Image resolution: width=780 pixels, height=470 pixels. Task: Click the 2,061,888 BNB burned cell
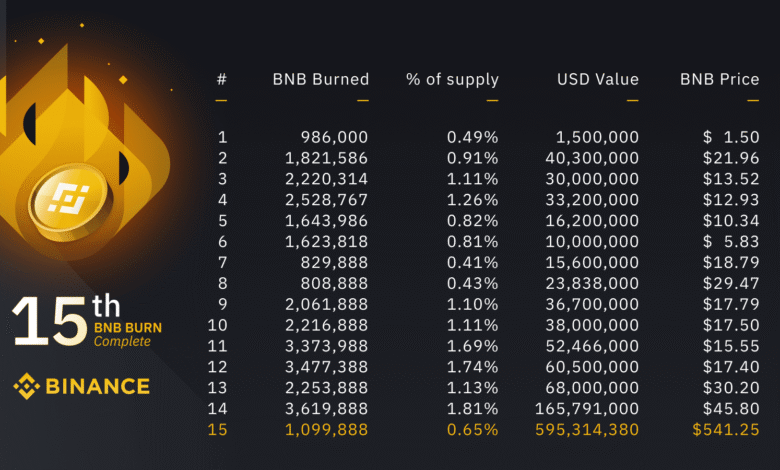point(326,304)
